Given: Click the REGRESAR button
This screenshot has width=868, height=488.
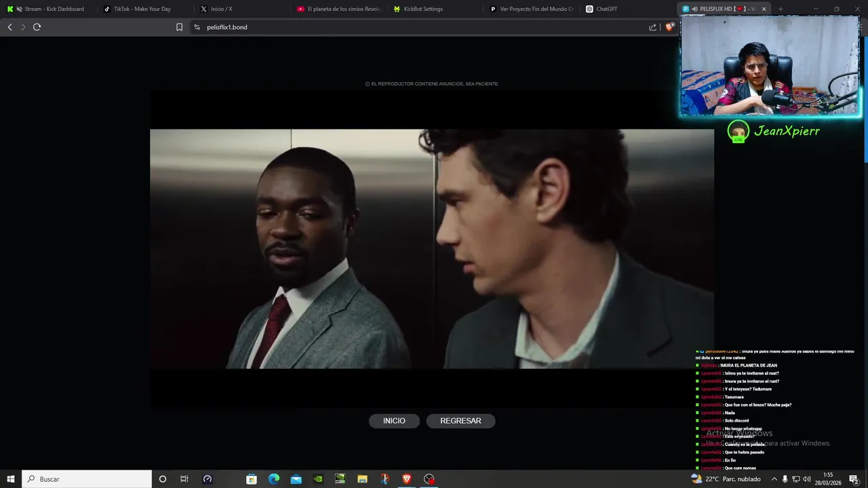Looking at the screenshot, I should coord(460,421).
